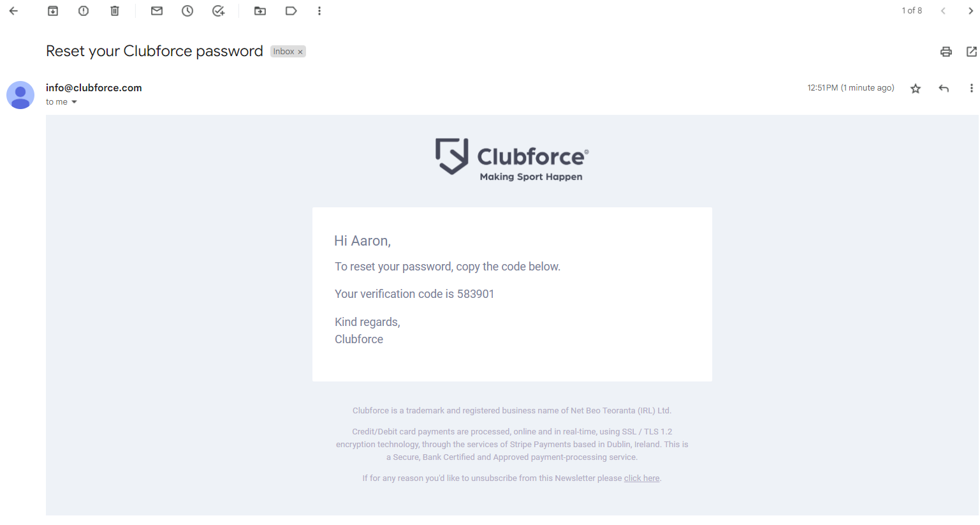The image size is (980, 525).
Task: Open the Labels icon in toolbar
Action: coord(291,11)
